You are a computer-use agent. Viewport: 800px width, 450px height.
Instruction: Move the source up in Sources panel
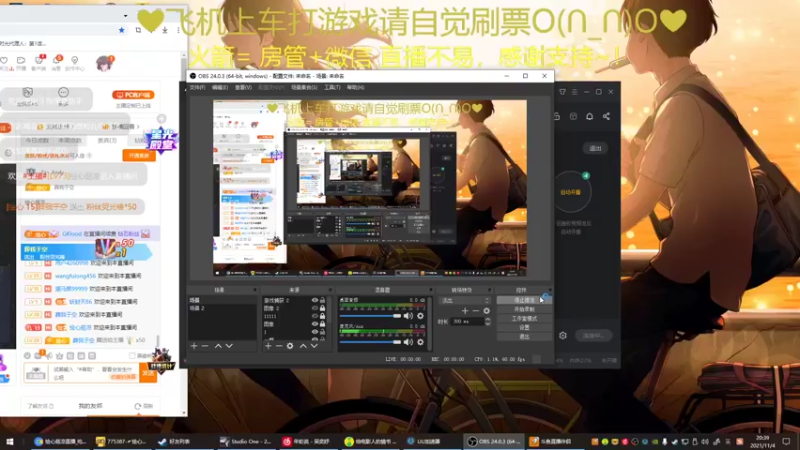coord(303,346)
